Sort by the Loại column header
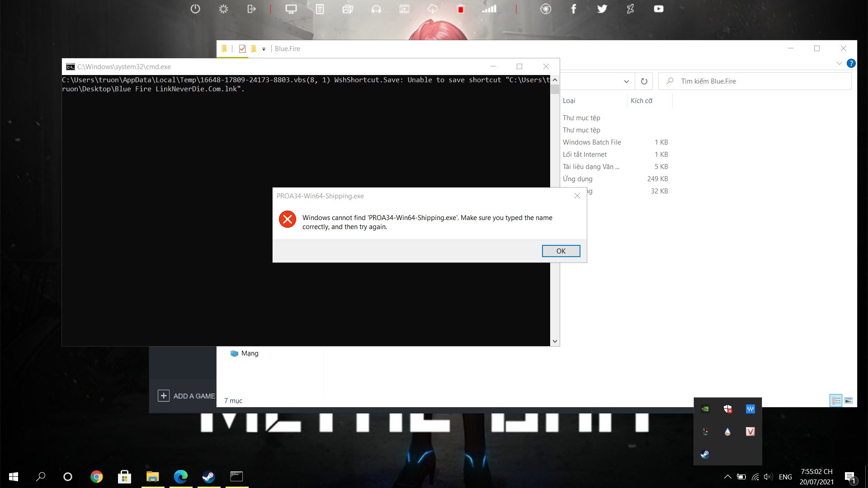 point(569,100)
